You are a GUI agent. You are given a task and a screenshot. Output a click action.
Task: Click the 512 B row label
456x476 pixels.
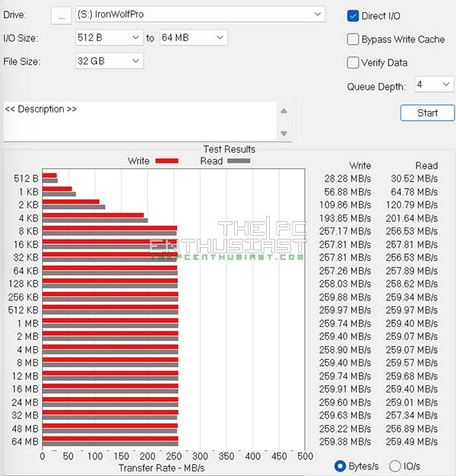26,179
